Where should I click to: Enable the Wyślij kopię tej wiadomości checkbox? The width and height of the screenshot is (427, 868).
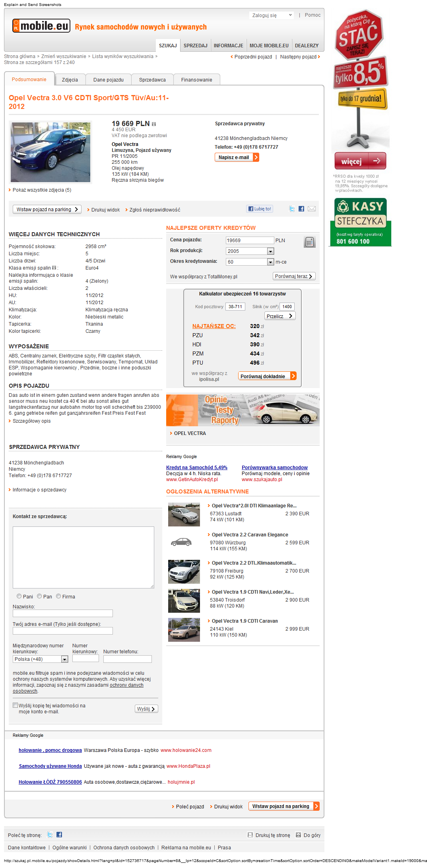pos(15,705)
